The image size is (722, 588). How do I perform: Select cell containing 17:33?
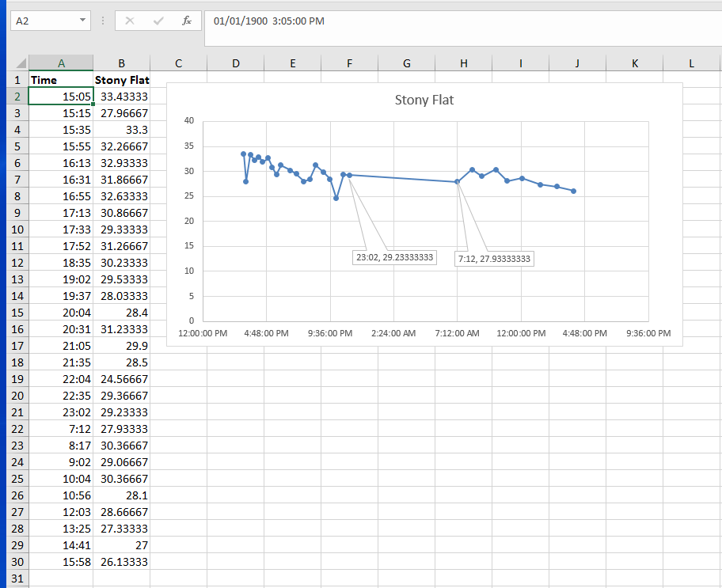pos(61,230)
